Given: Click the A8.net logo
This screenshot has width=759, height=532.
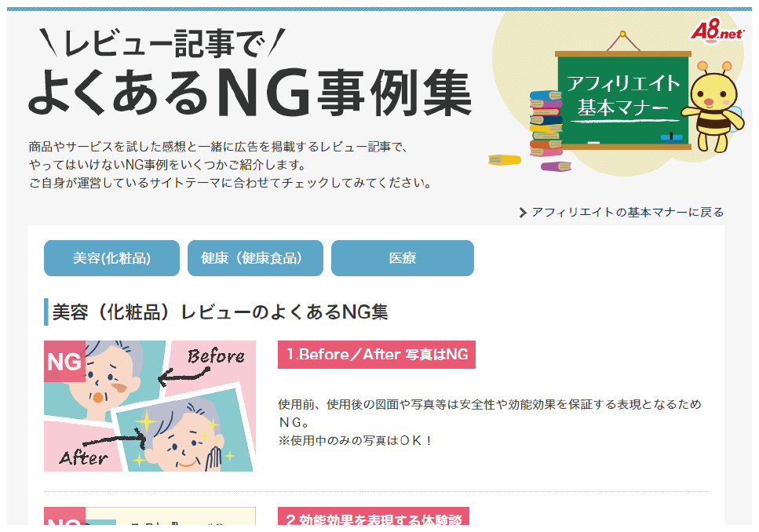Looking at the screenshot, I should [717, 31].
